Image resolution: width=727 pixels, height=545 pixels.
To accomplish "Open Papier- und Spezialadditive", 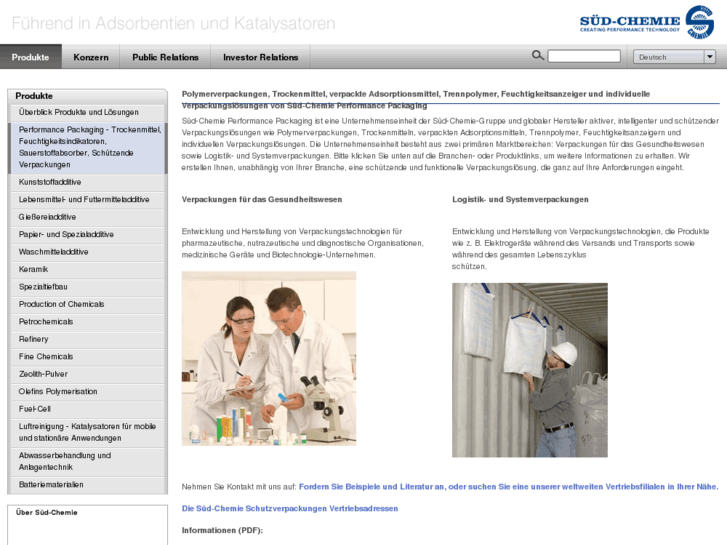I will pos(88,235).
